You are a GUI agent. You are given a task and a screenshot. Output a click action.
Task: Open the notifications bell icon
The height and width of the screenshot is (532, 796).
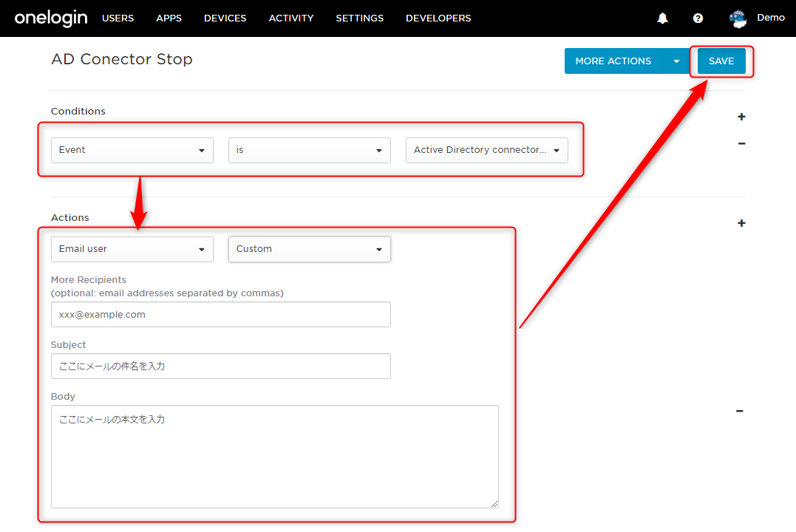coord(662,18)
